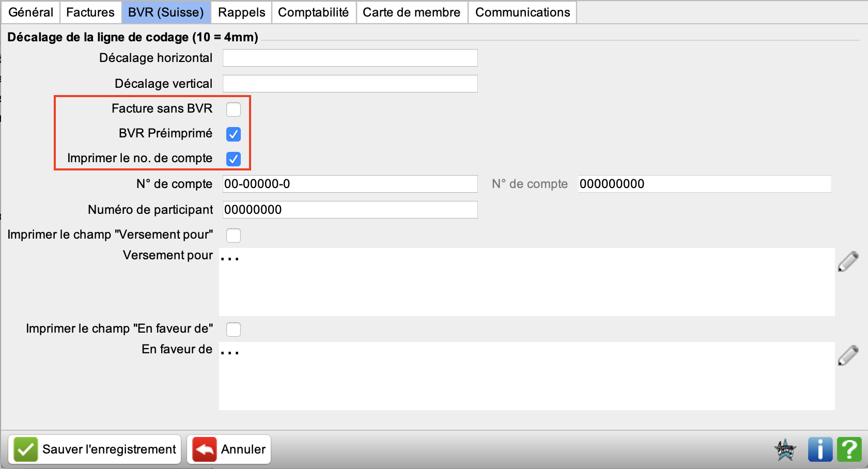Click inside the Versement pour text area
This screenshot has height=469, width=868.
click(x=526, y=282)
